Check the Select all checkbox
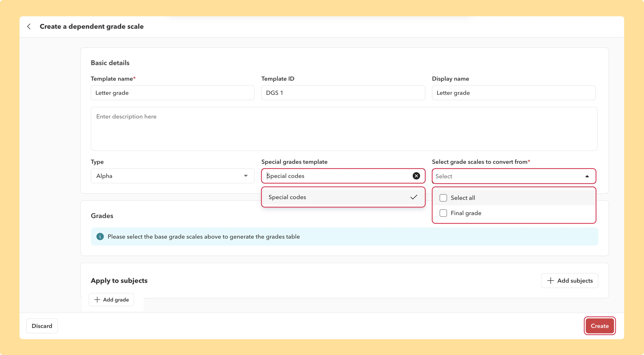The width and height of the screenshot is (644, 355). coord(443,198)
